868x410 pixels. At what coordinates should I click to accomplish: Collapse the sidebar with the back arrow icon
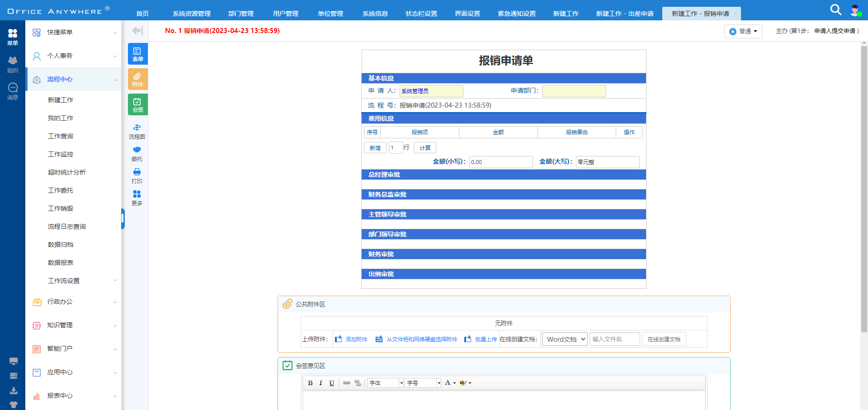tap(137, 30)
